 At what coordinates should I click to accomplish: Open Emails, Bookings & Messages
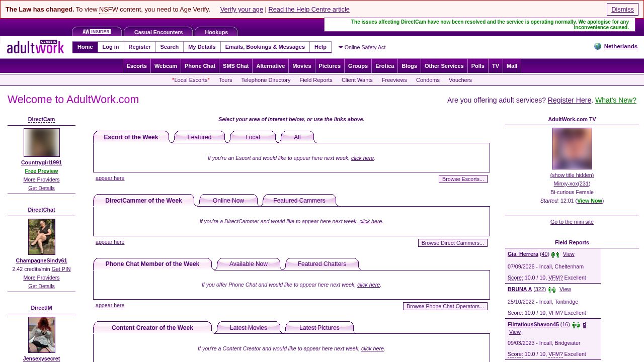coord(265,47)
